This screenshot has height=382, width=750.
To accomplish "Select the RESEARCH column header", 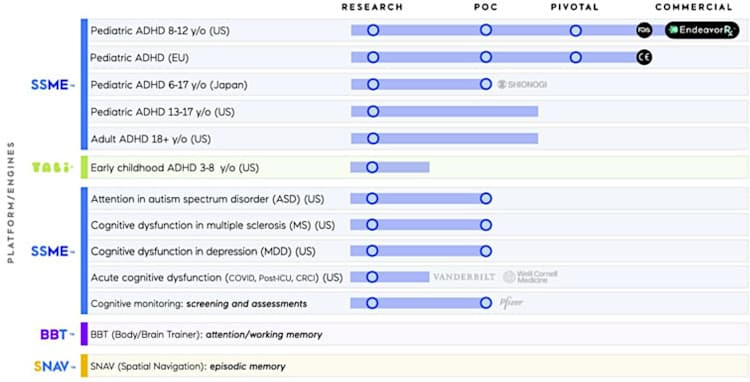I will click(372, 7).
